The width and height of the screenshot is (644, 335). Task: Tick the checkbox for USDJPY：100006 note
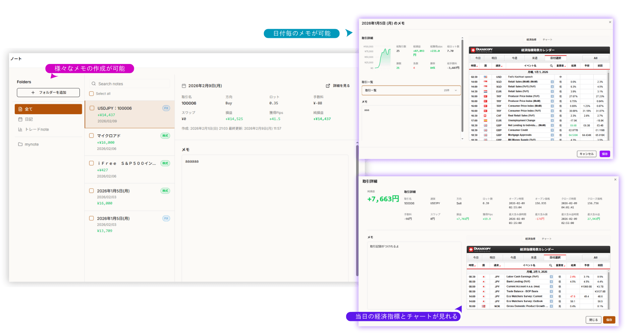click(x=92, y=108)
